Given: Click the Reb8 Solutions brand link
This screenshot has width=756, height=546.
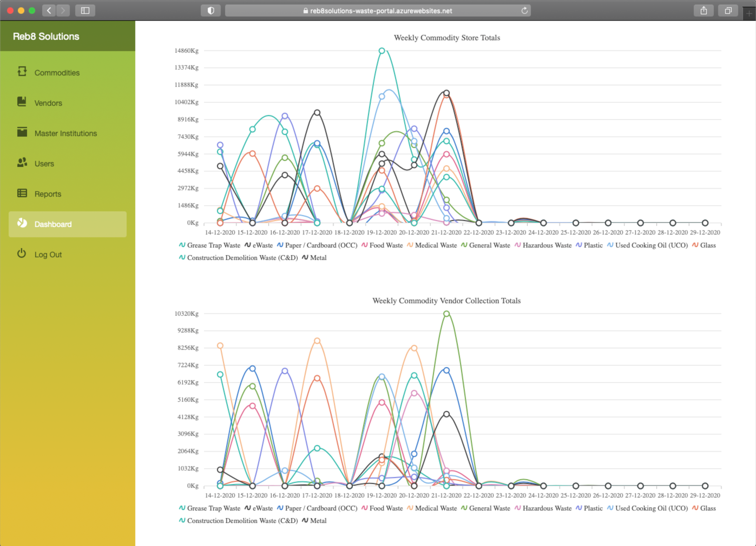Looking at the screenshot, I should [46, 36].
